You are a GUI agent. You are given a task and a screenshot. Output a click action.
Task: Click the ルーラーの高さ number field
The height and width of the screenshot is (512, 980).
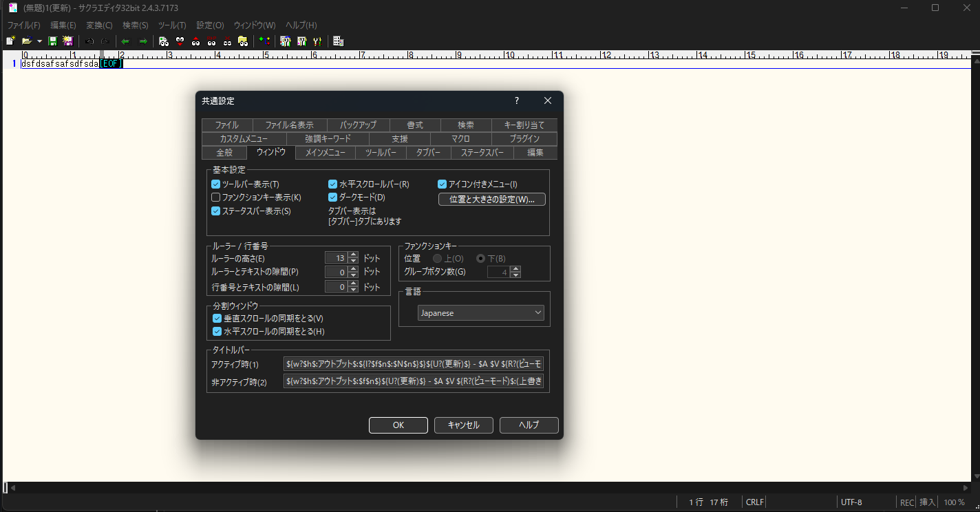(337, 258)
